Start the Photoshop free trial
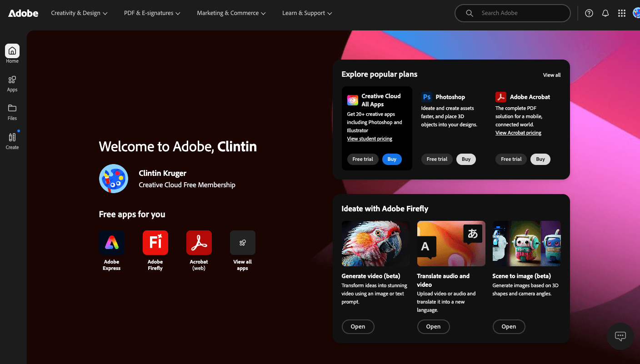The height and width of the screenshot is (364, 640). pos(437,159)
